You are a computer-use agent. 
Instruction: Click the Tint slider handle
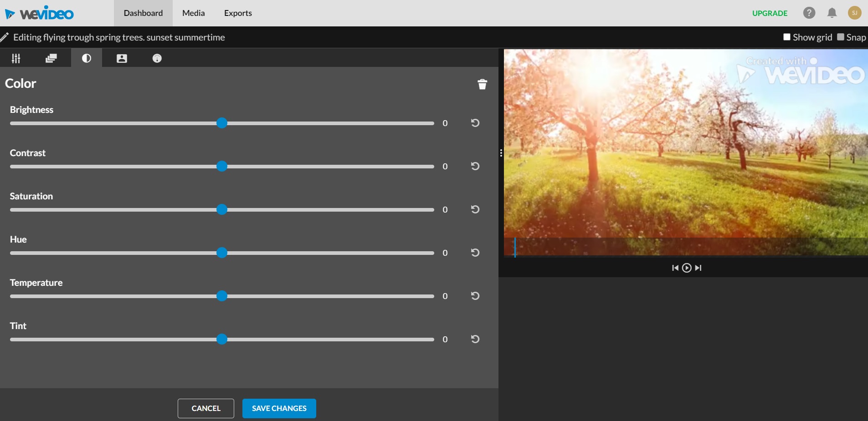tap(222, 339)
